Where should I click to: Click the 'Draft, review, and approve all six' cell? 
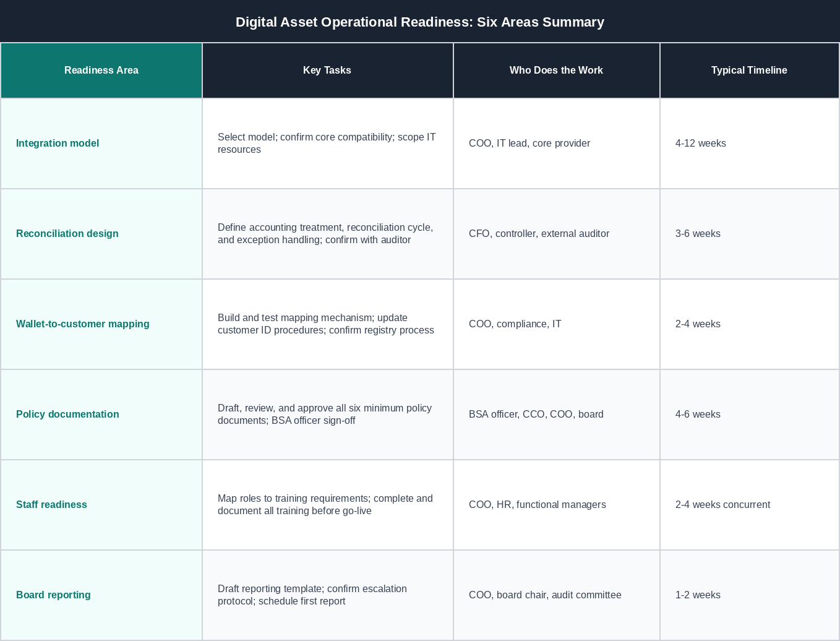(x=328, y=415)
